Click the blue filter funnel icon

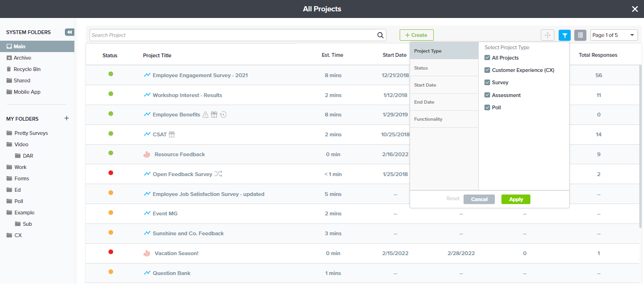click(564, 35)
